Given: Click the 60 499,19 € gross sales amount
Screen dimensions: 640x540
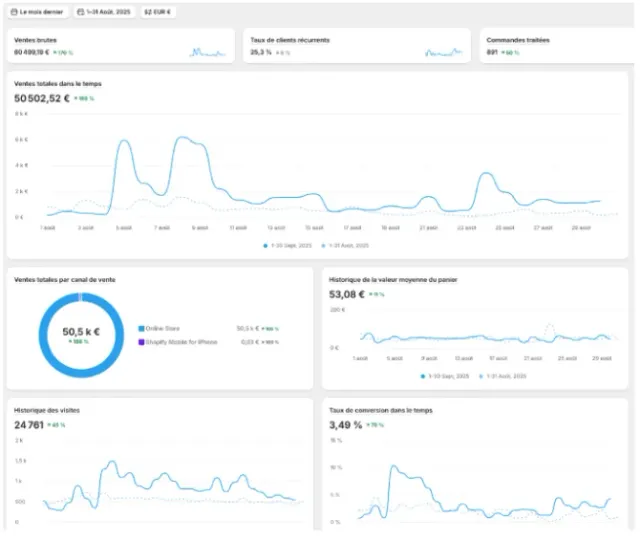Looking at the screenshot, I should click(x=31, y=52).
